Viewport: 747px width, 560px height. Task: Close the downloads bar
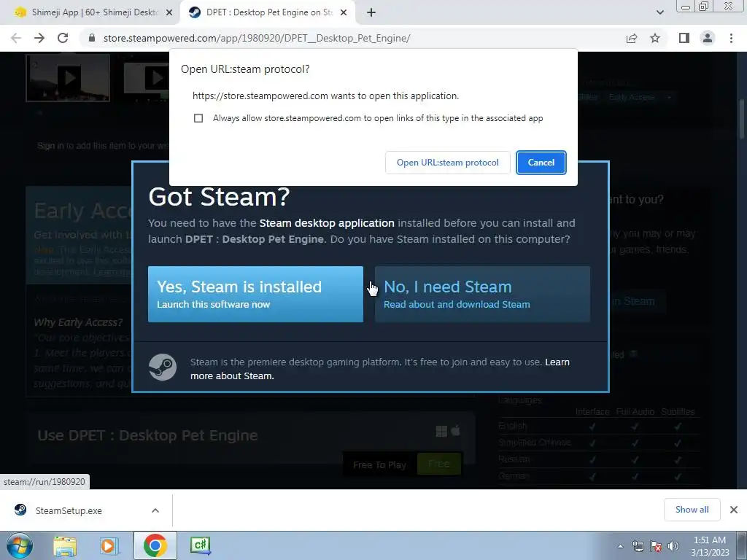734,510
